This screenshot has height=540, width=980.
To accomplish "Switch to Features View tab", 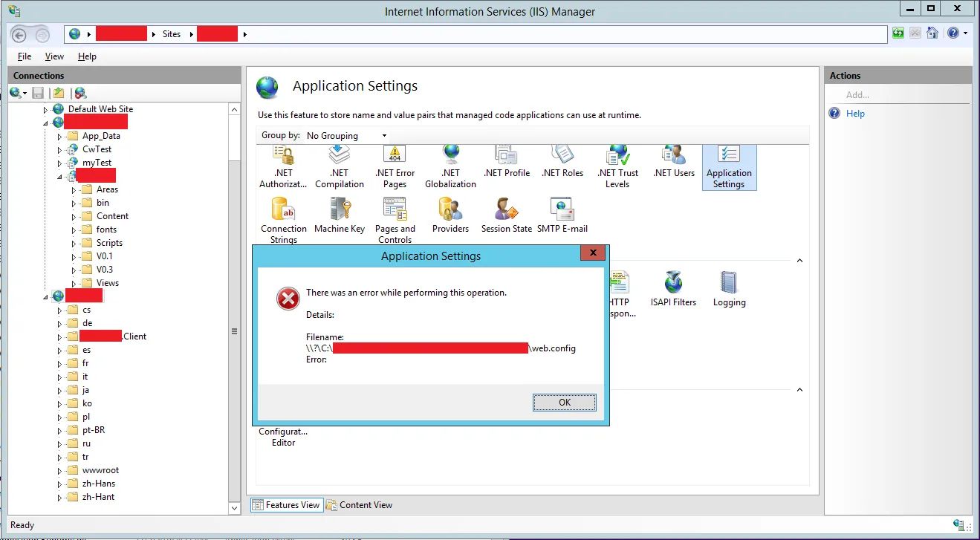I will [286, 505].
